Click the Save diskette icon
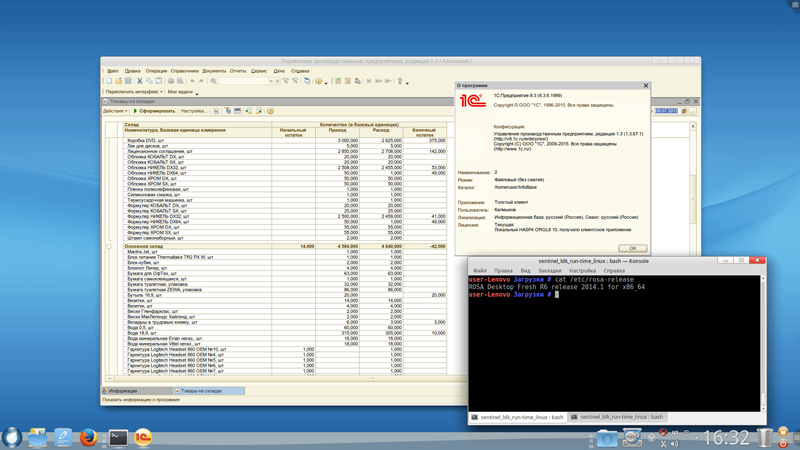 coord(128,81)
